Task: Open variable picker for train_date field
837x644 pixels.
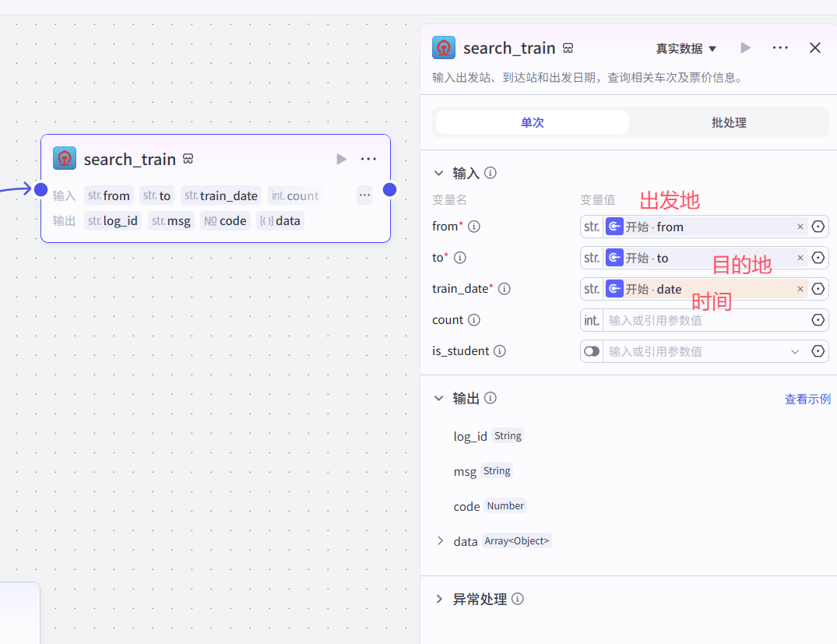Action: click(x=818, y=289)
